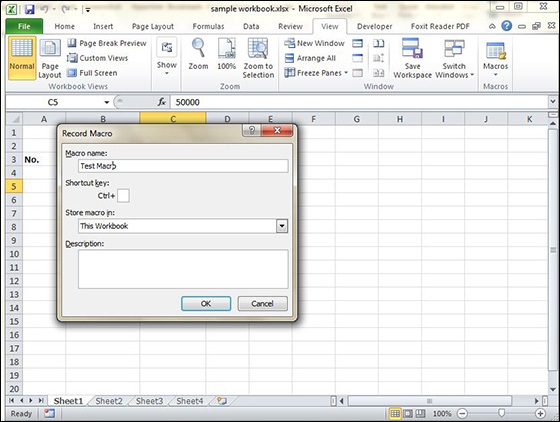Viewport: 560px width, 422px height.
Task: Open Page Break Preview view
Action: coord(107,43)
